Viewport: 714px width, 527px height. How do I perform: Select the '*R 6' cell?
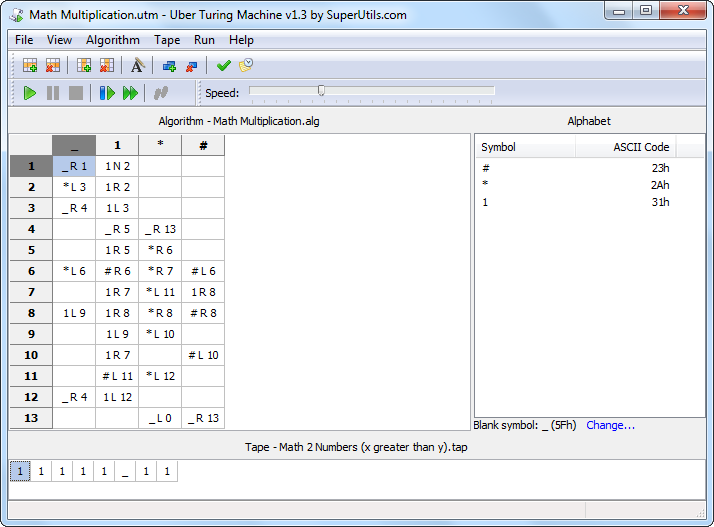click(160, 250)
